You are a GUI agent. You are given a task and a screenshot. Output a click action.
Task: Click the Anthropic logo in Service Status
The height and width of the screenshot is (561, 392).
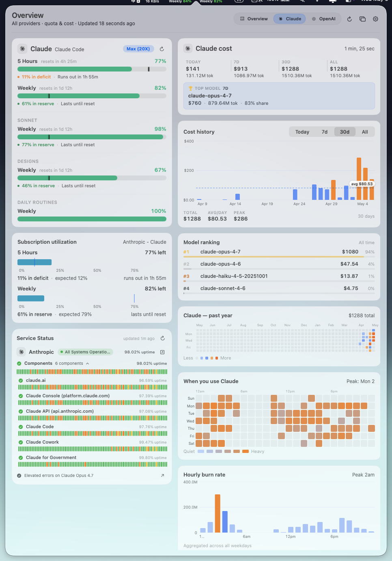click(21, 352)
